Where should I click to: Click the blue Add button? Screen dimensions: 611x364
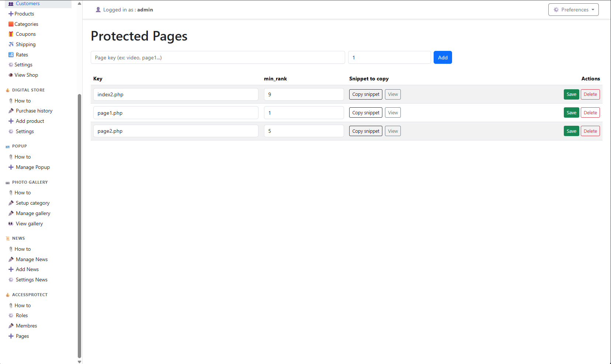(x=443, y=58)
